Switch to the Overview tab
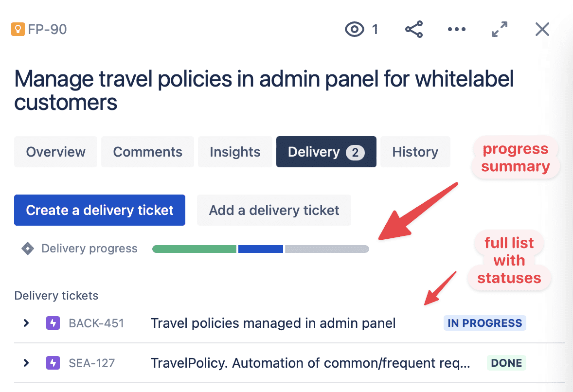Image resolution: width=573 pixels, height=392 pixels. (x=55, y=152)
